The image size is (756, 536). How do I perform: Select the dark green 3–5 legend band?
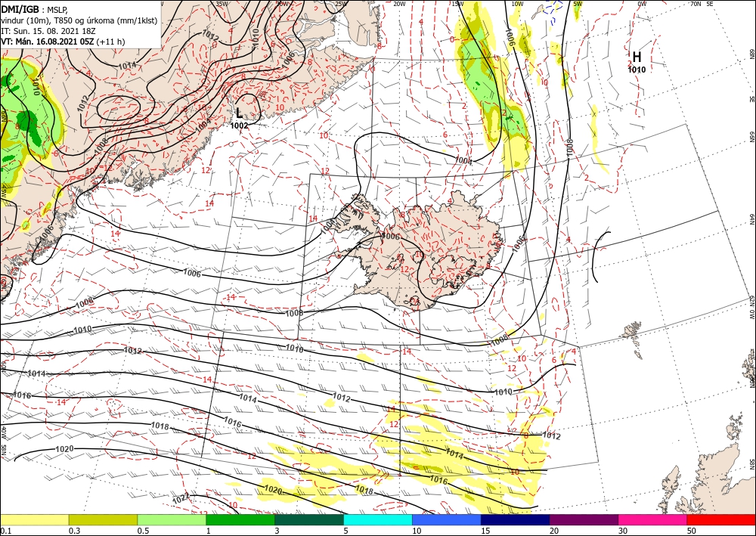(x=309, y=519)
